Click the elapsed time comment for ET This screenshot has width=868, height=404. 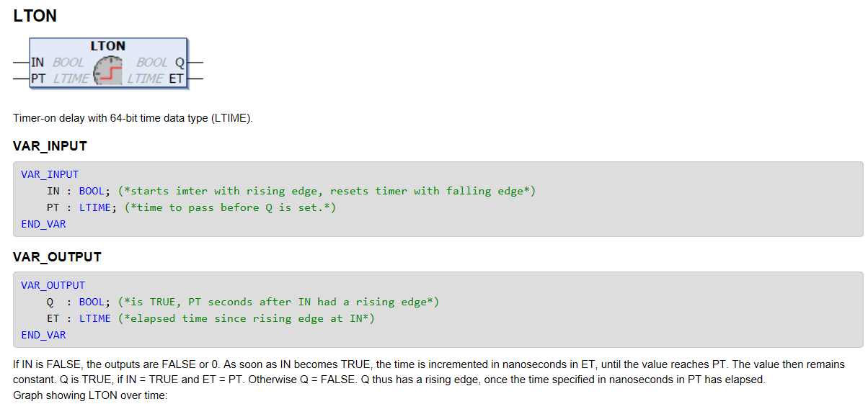pyautogui.click(x=247, y=318)
